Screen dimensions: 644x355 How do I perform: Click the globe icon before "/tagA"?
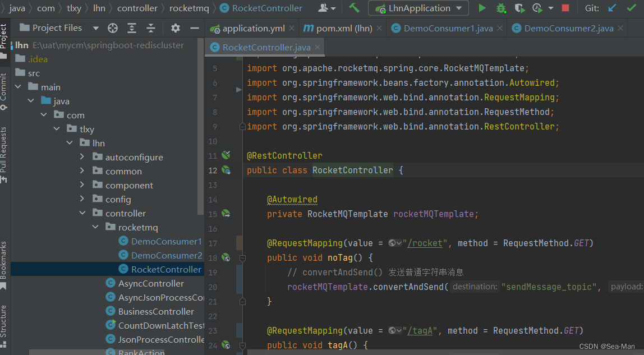[x=393, y=330]
